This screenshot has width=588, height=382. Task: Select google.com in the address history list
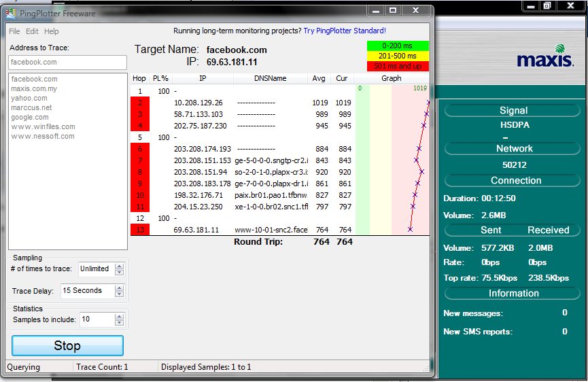(x=30, y=117)
